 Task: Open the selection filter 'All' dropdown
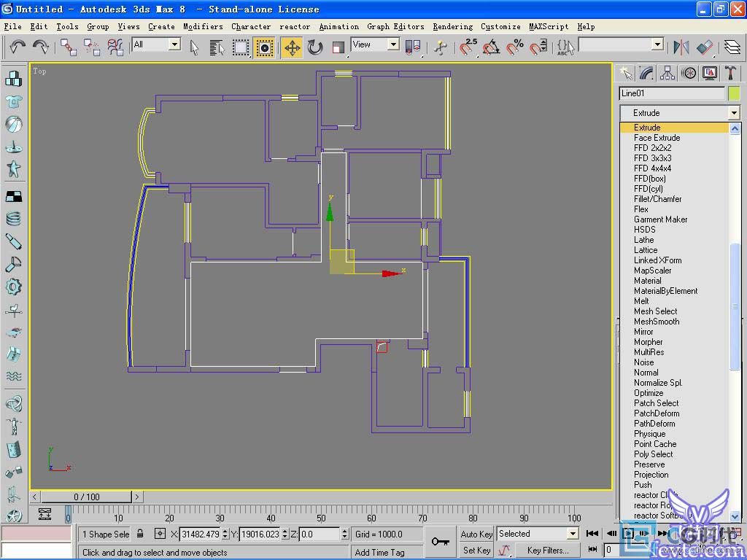(x=175, y=44)
